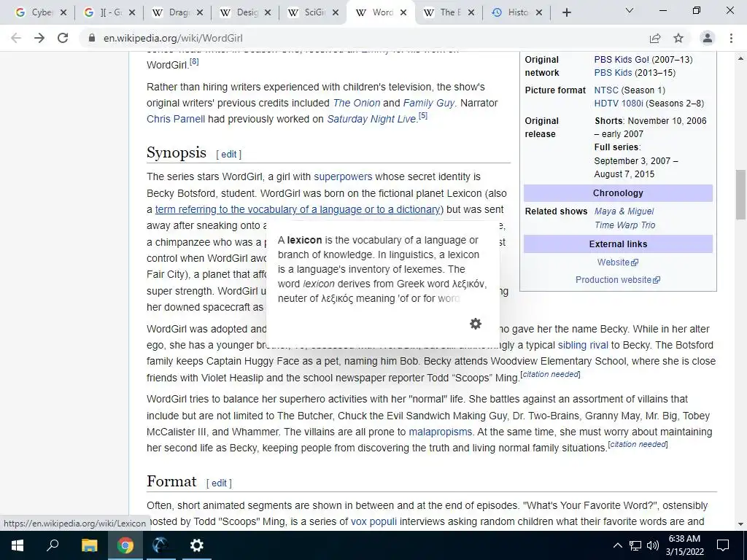Click the Chrome taskbar icon

click(125, 545)
